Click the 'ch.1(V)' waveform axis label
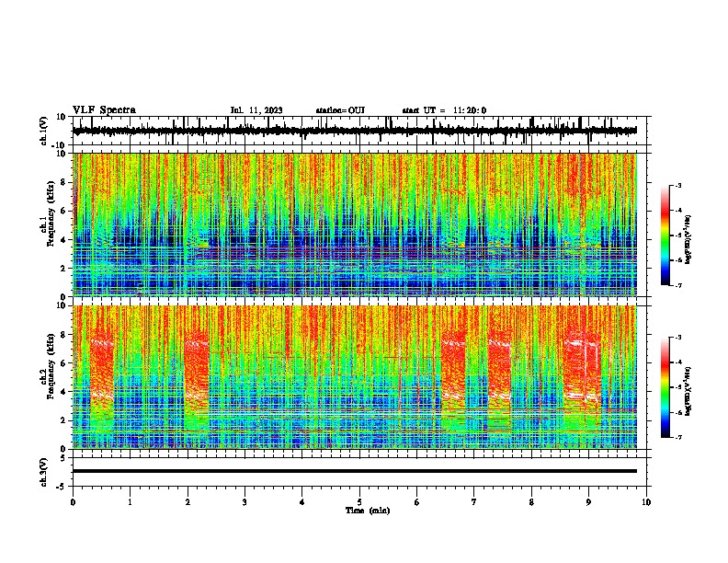Image resolution: width=728 pixels, height=563 pixels. pyautogui.click(x=44, y=131)
